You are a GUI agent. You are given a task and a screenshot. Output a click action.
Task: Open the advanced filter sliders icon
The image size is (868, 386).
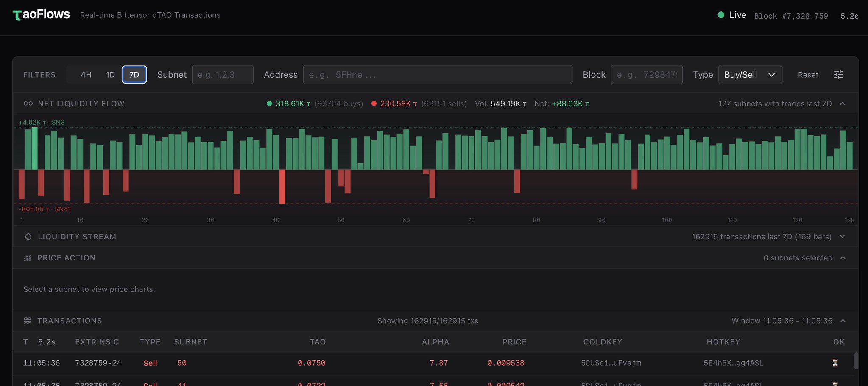click(838, 75)
